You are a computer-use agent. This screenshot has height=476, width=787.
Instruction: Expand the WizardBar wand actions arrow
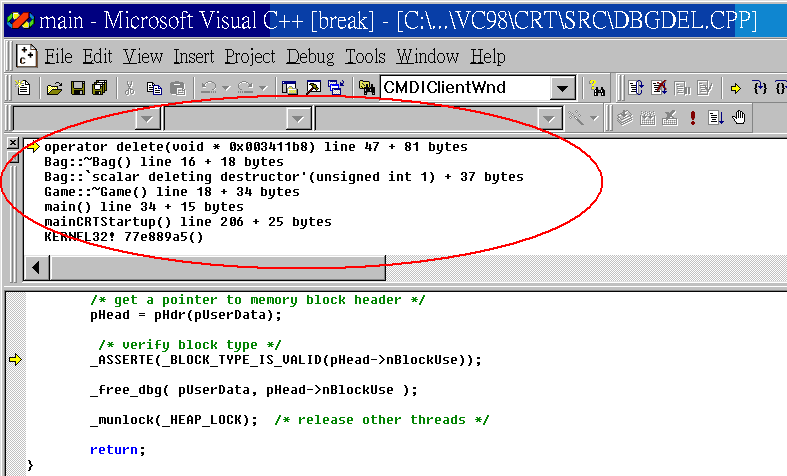point(594,118)
